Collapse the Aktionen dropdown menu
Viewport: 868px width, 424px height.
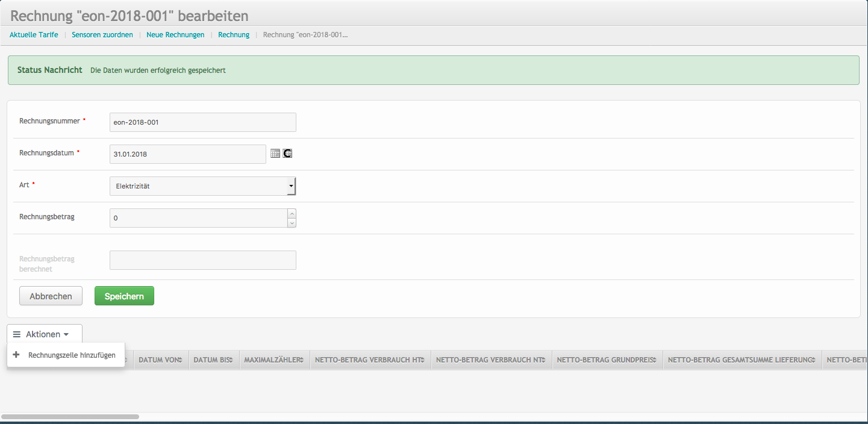[x=45, y=334]
